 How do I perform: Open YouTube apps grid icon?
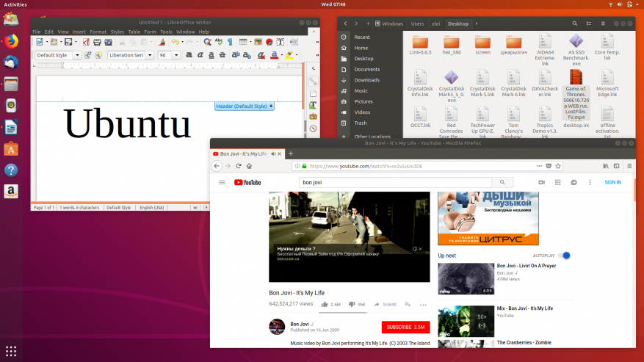558,182
